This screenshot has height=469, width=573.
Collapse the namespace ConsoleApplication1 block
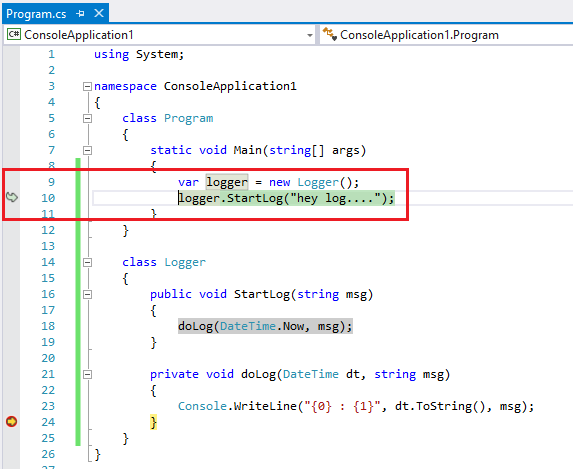point(87,87)
